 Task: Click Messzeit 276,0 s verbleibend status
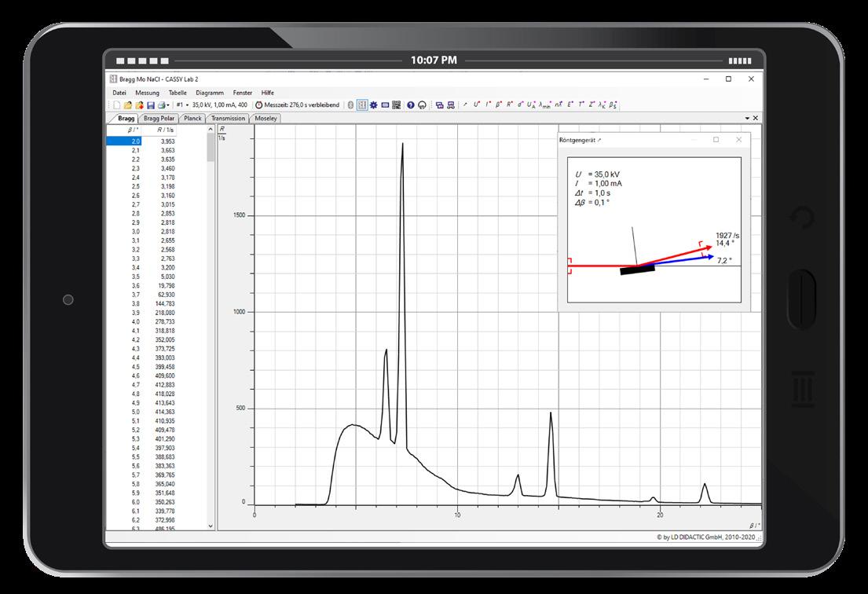coord(302,104)
